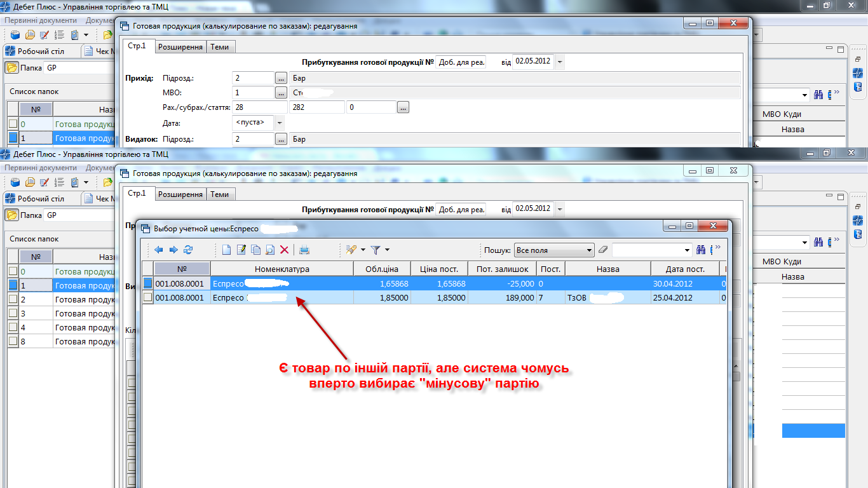This screenshot has height=488, width=868.
Task: Click the subaccount field containing 282
Action: (x=317, y=107)
